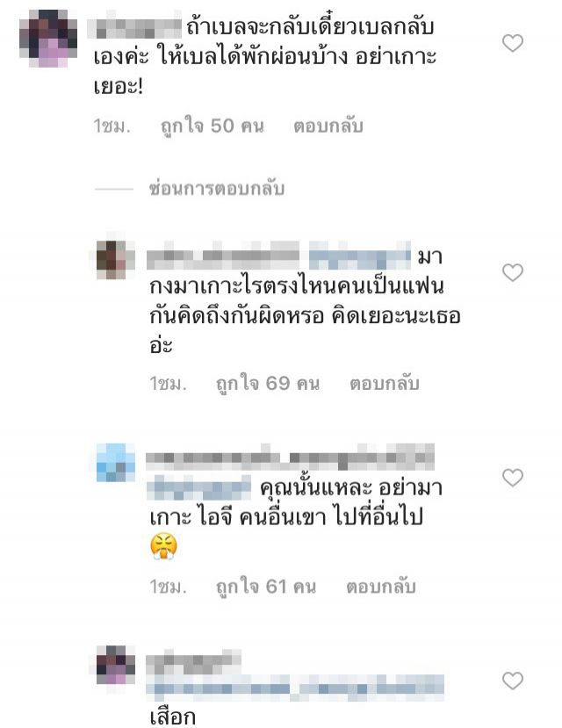Like the comment with 50 likes

512,43
